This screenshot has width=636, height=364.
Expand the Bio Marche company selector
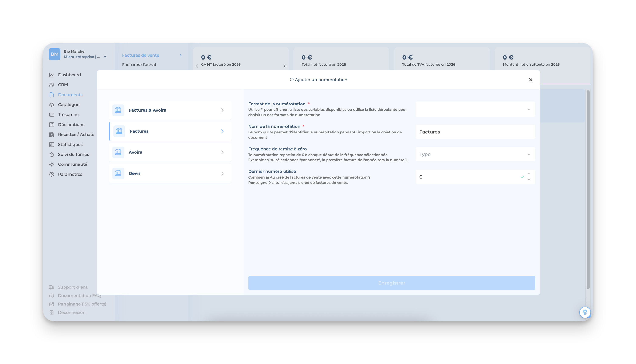[105, 57]
